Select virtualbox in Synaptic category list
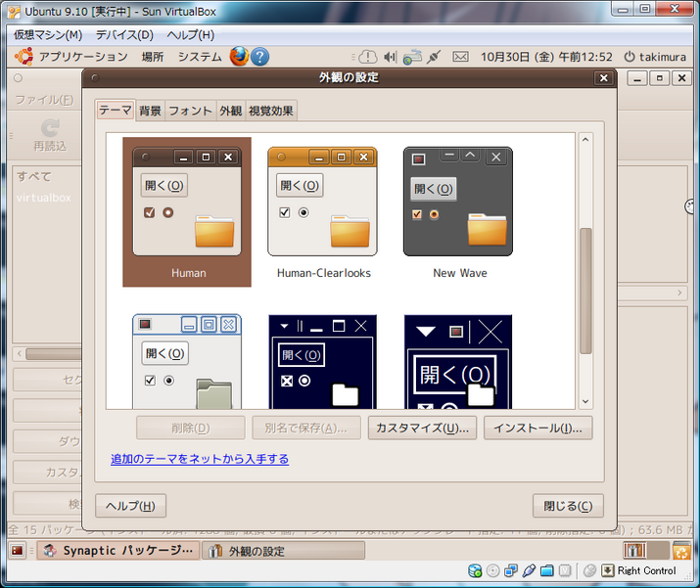 (44, 198)
